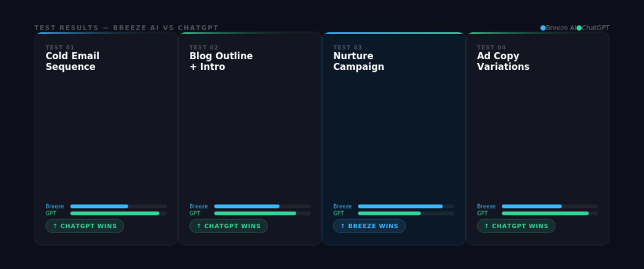Image resolution: width=644 pixels, height=269 pixels.
Task: Click the blue Breeze AI legend dot
Action: click(x=543, y=28)
